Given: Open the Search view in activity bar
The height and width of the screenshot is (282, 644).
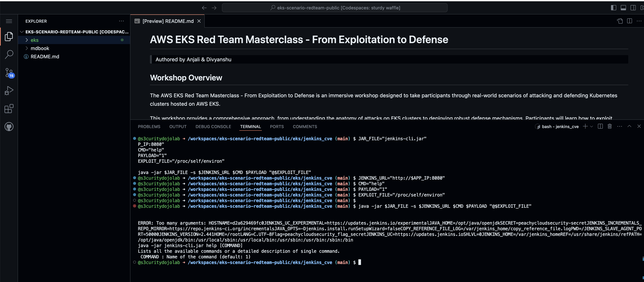Looking at the screenshot, I should (x=9, y=54).
